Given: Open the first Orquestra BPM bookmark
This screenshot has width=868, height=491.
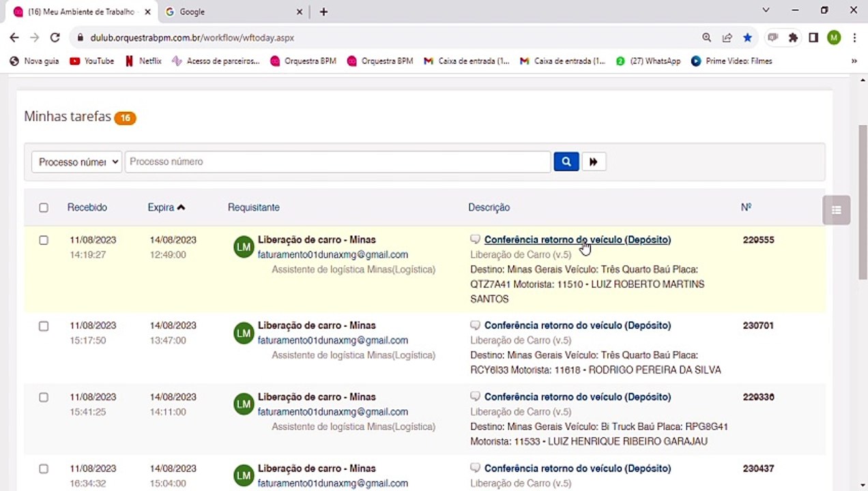Looking at the screenshot, I should point(303,61).
